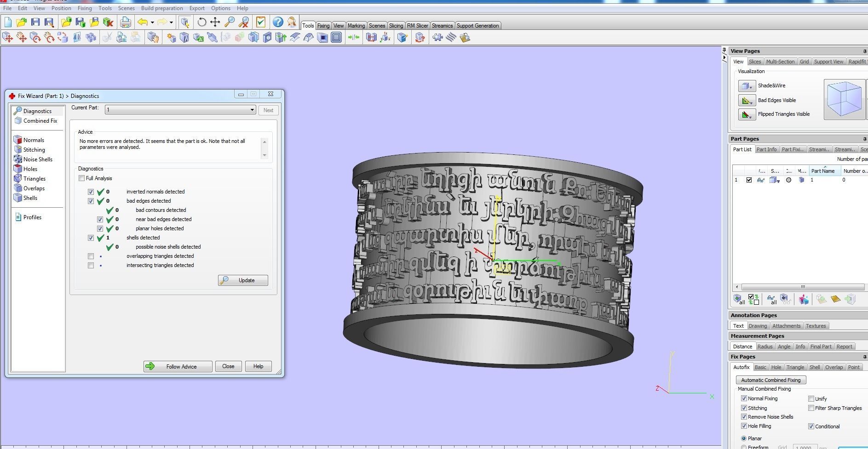
Task: Toggle the Unify checkbox
Action: click(x=811, y=399)
